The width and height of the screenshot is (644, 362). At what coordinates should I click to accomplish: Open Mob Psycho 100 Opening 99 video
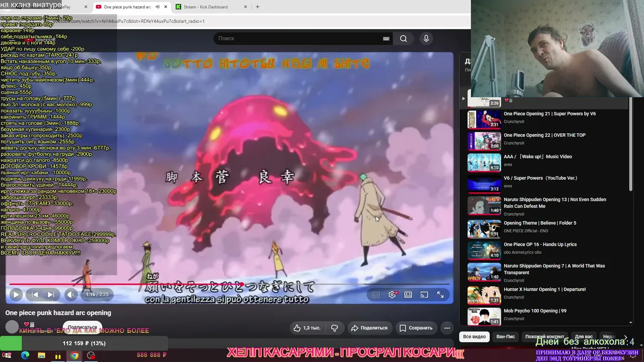coord(535,311)
